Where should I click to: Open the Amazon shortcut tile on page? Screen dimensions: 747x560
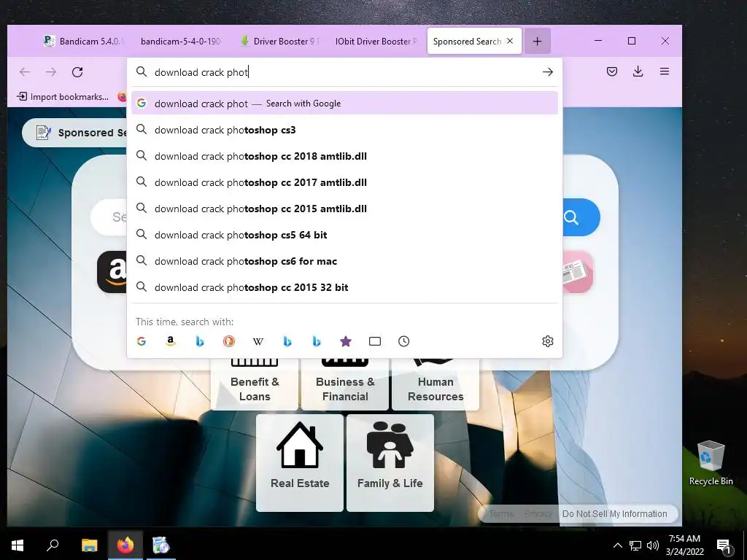pyautogui.click(x=112, y=272)
